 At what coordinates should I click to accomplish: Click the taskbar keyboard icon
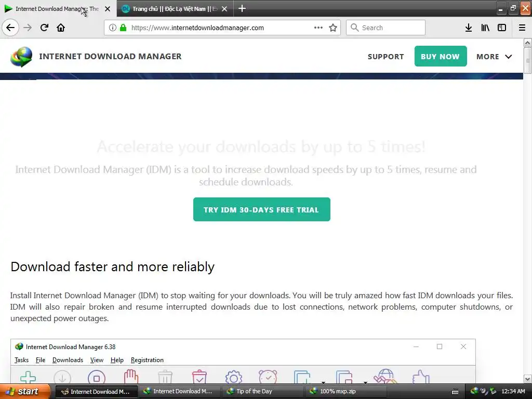point(455,392)
